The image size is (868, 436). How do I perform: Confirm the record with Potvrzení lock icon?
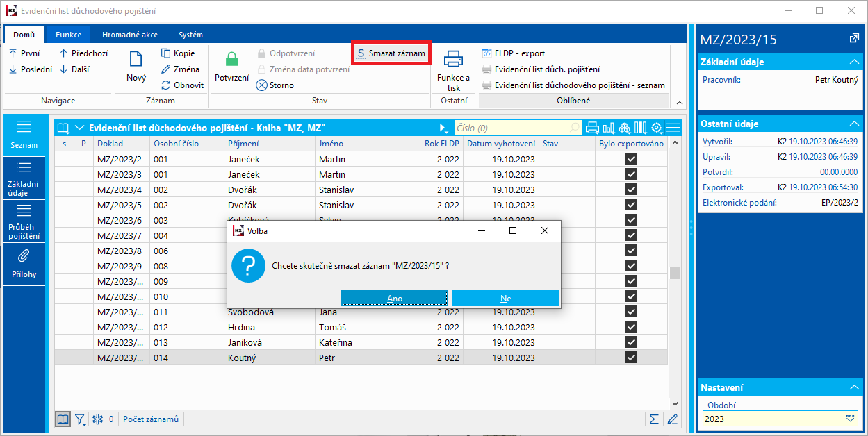tap(231, 67)
